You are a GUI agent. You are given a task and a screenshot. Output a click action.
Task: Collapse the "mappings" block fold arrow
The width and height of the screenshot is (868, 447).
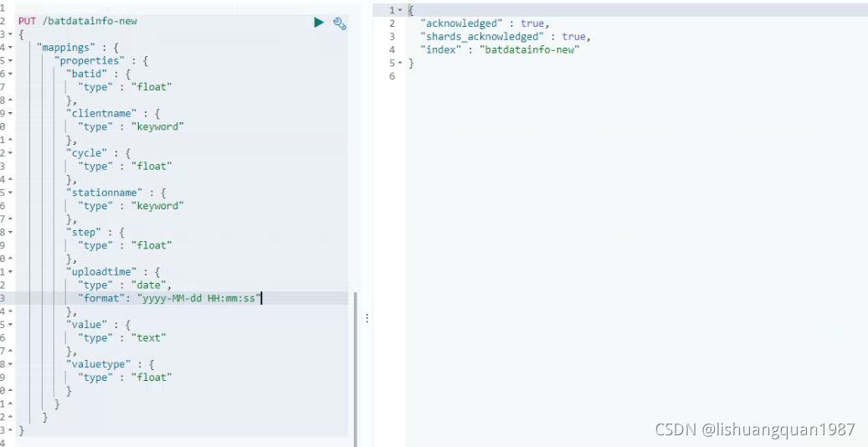10,48
